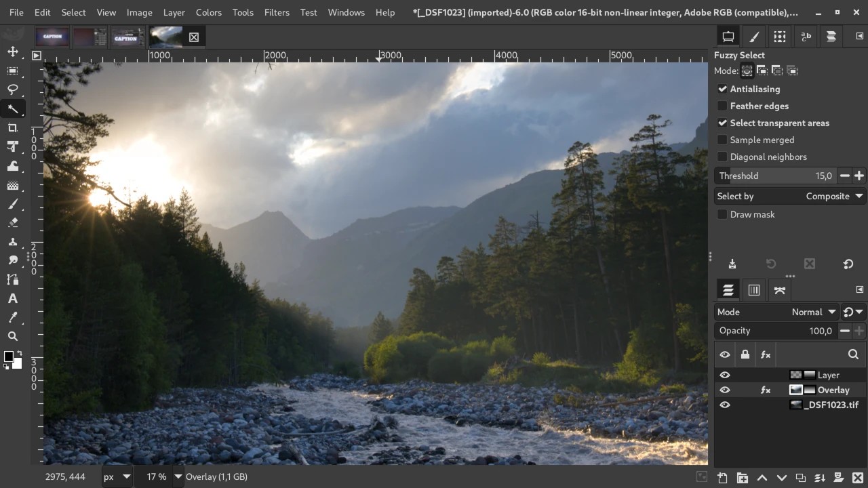Click the fx icon on Overlay layer
The image size is (868, 488).
pyautogui.click(x=766, y=390)
